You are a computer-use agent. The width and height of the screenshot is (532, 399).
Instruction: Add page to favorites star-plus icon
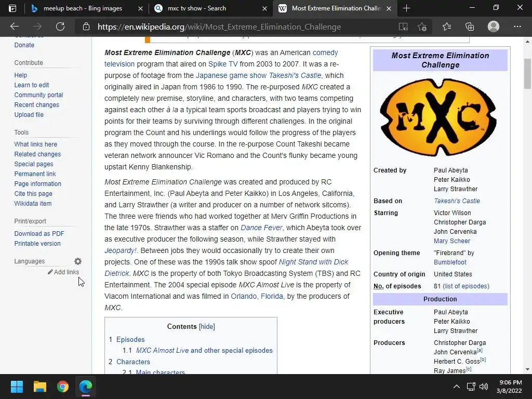[x=422, y=26]
